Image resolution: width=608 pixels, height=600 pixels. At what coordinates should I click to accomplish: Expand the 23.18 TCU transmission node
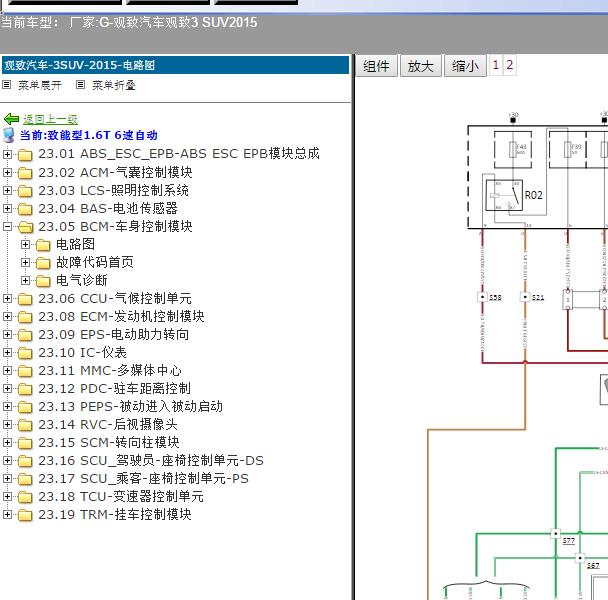click(x=7, y=496)
